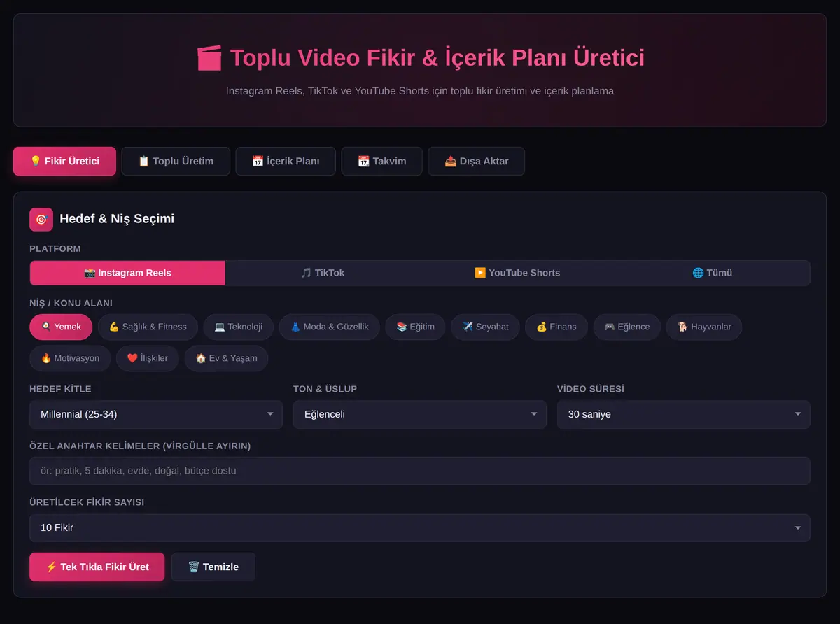Click the Hedef & Niş Seçimi heading
This screenshot has height=624, width=840.
click(117, 219)
